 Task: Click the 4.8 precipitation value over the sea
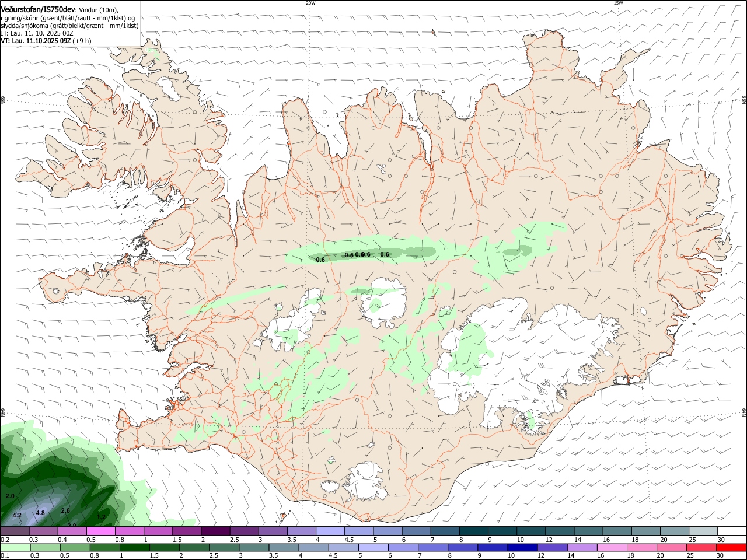pos(40,513)
